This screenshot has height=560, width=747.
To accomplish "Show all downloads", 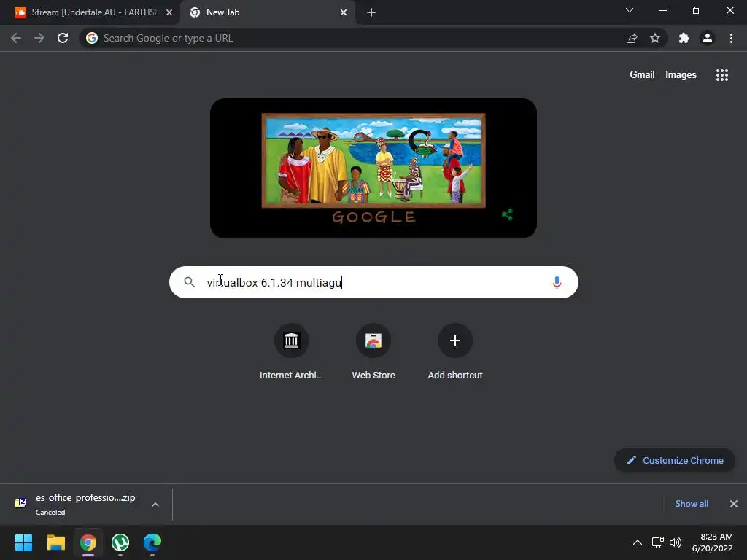I will (692, 504).
